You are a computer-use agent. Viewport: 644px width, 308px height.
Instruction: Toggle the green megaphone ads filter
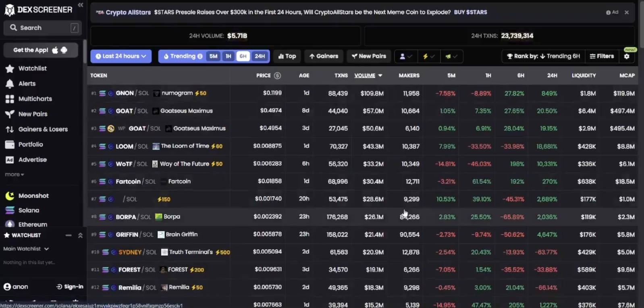click(451, 56)
